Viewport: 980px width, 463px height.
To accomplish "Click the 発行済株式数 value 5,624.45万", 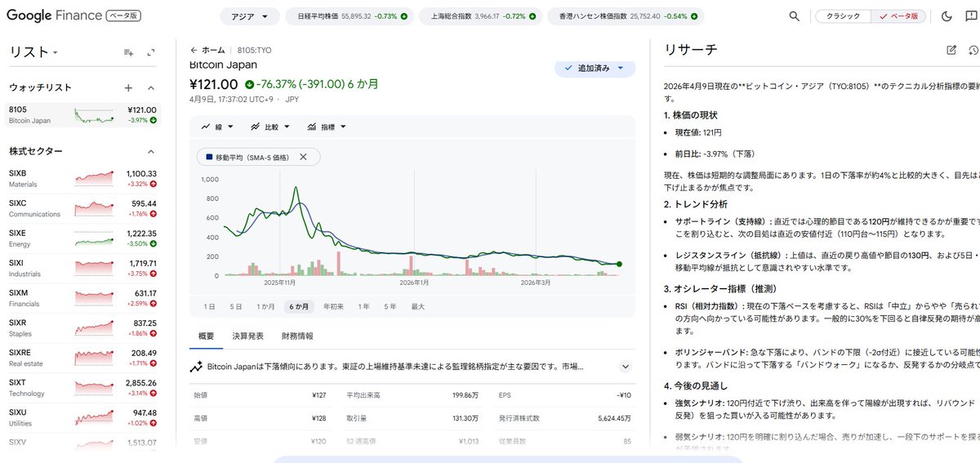I will tap(614, 417).
